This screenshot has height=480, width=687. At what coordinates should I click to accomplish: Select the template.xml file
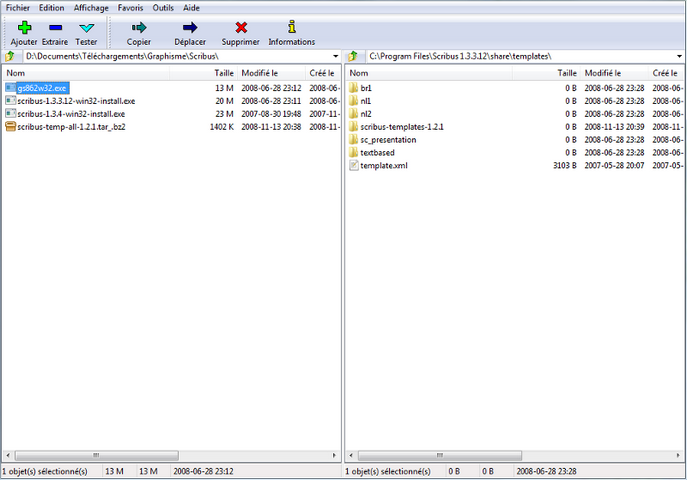click(x=384, y=166)
